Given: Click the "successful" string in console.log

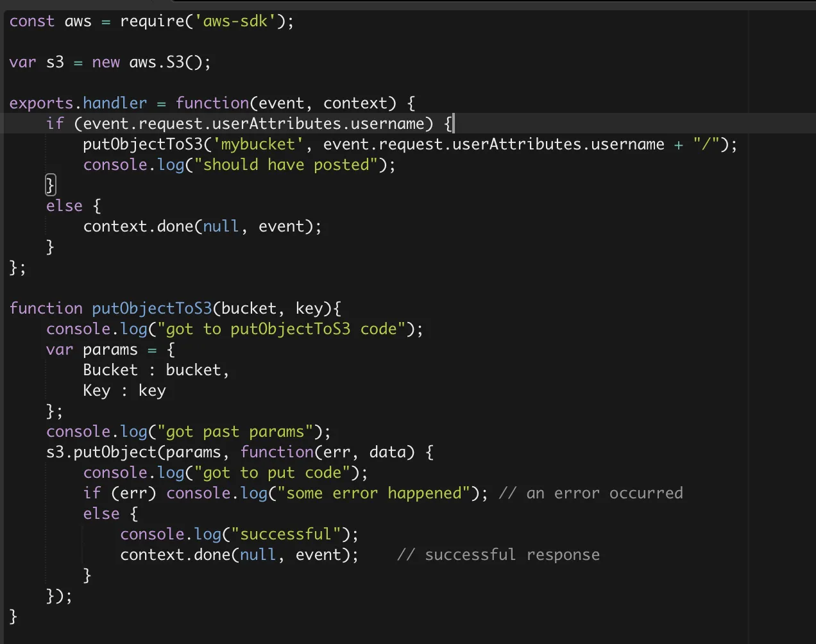Looking at the screenshot, I should point(285,534).
